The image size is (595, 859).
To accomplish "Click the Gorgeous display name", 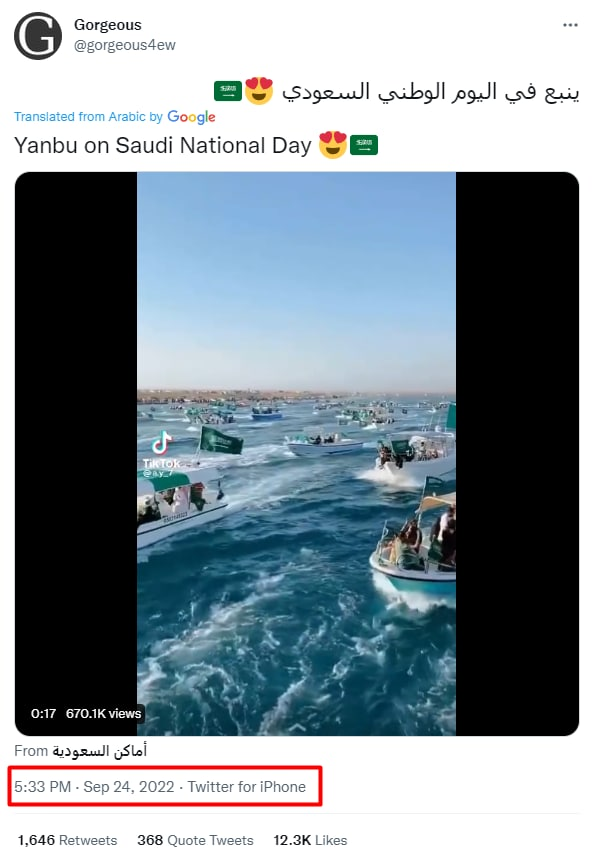I will point(108,25).
